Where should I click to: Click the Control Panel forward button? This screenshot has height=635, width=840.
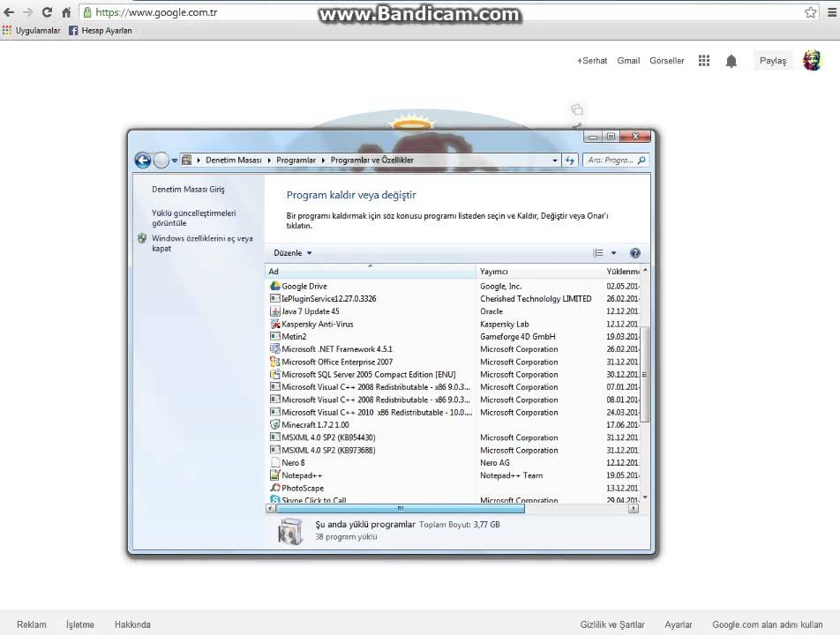pos(161,160)
